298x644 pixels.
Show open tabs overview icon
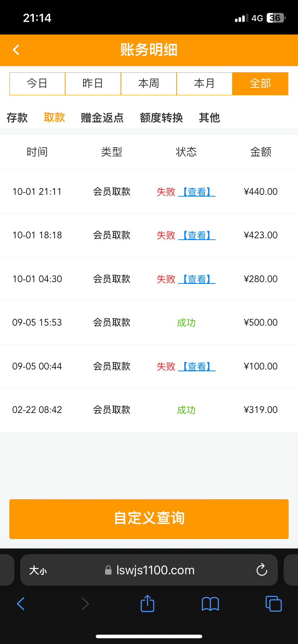(x=274, y=604)
